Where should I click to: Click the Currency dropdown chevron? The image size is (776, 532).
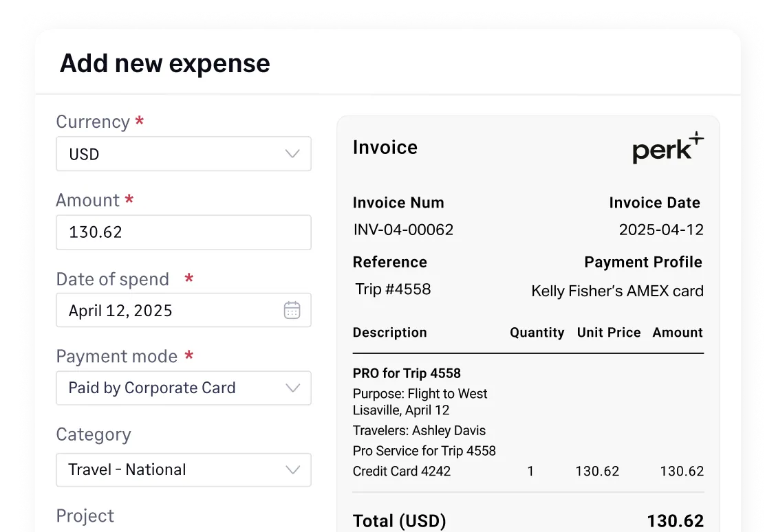tap(292, 154)
